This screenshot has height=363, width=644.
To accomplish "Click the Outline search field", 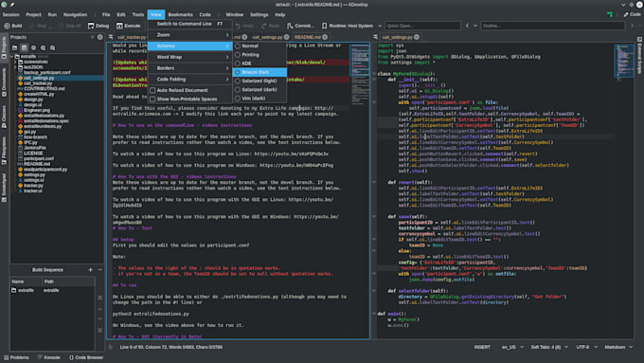I will point(553,26).
